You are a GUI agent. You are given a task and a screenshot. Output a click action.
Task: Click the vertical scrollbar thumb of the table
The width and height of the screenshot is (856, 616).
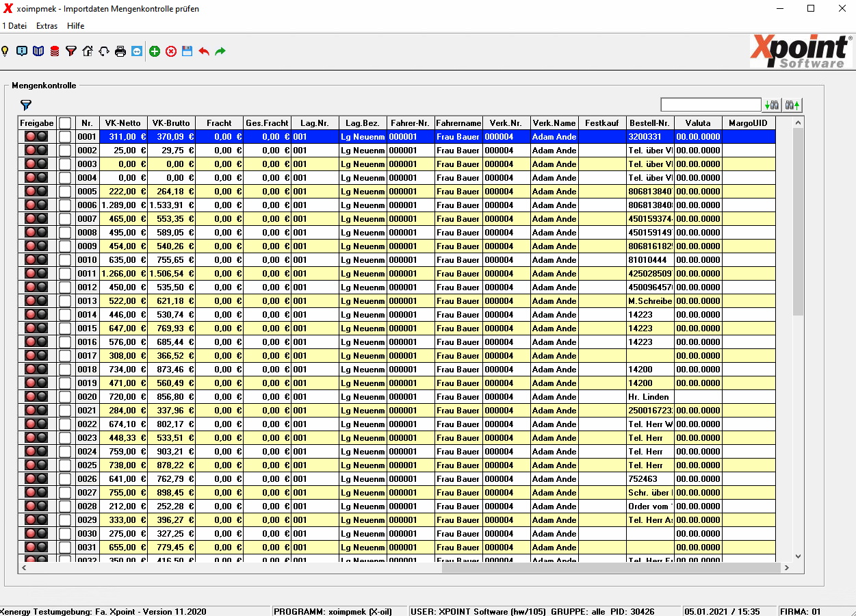pos(798,222)
